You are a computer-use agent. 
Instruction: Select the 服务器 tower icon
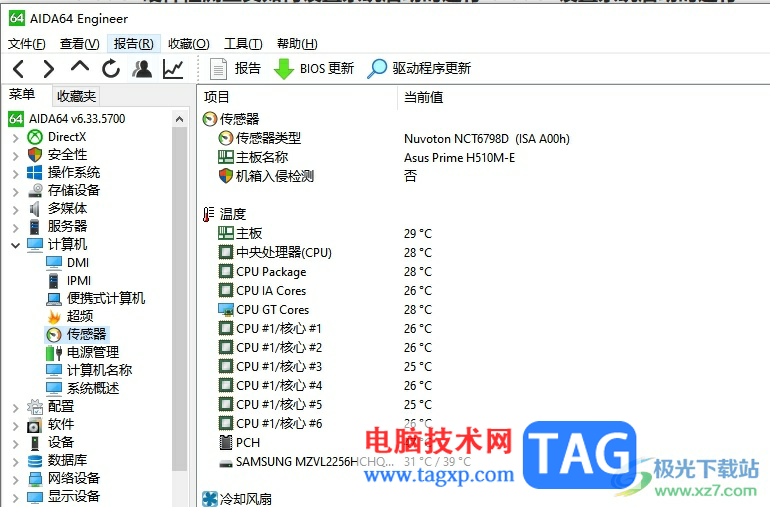(35, 226)
